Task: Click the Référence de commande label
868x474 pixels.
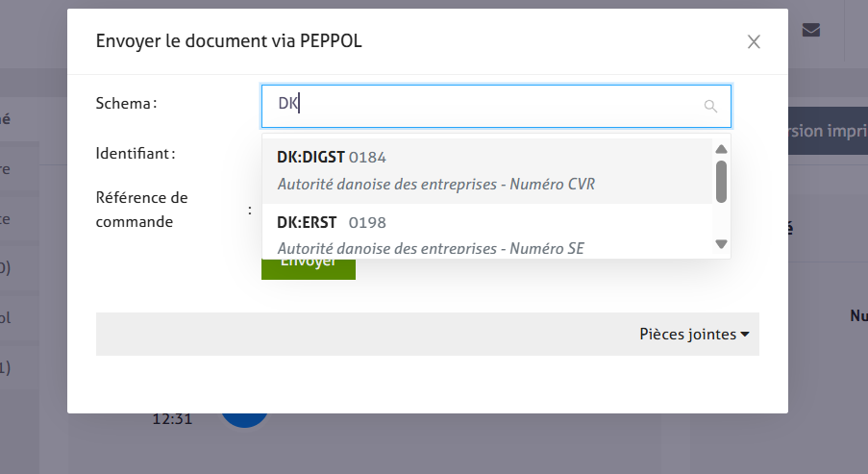Action: (142, 210)
